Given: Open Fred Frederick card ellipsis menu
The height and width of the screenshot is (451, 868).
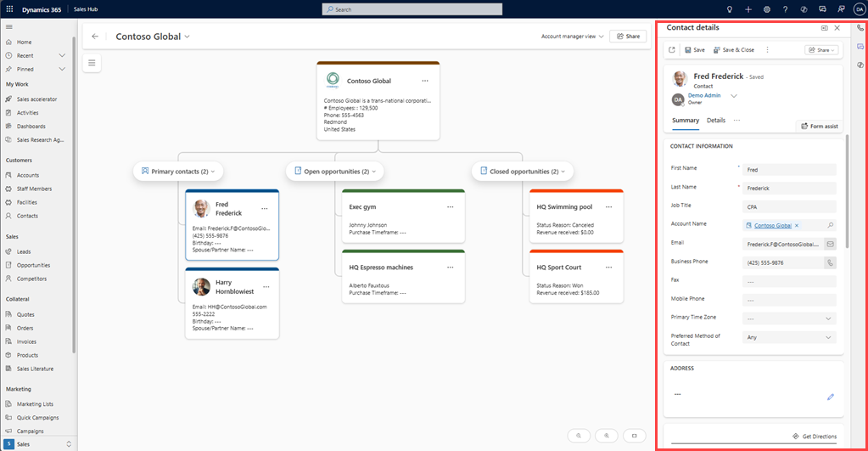Looking at the screenshot, I should tap(265, 209).
